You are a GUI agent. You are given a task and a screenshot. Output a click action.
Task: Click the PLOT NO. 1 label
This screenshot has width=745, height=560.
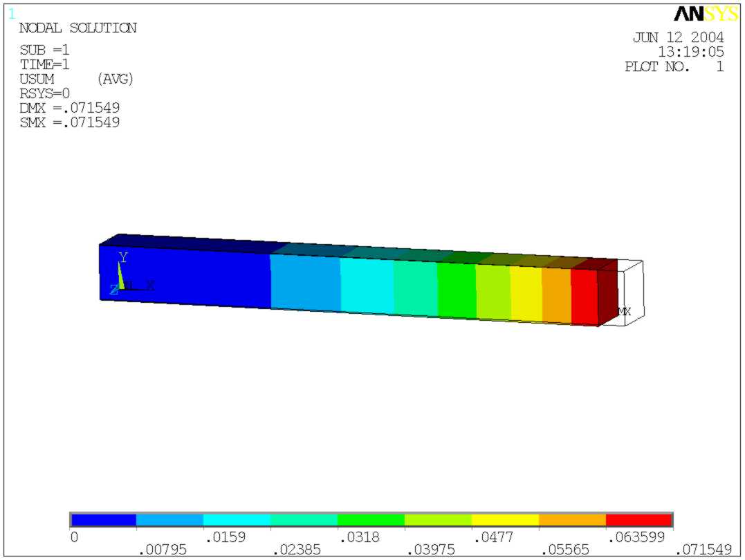tap(674, 66)
